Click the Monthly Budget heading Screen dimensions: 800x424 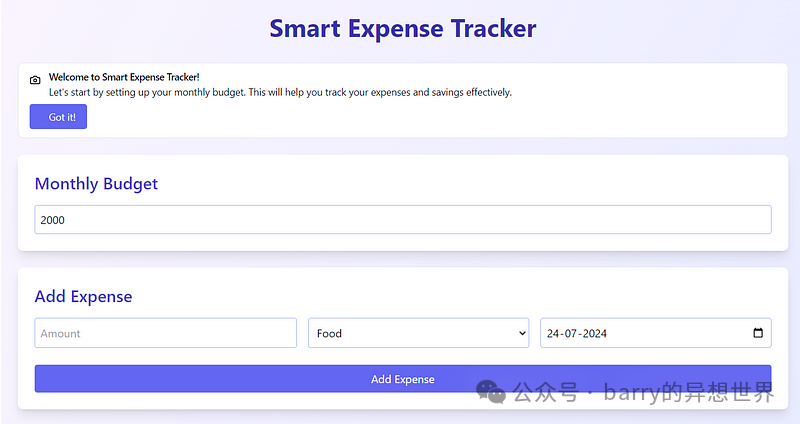pyautogui.click(x=96, y=184)
